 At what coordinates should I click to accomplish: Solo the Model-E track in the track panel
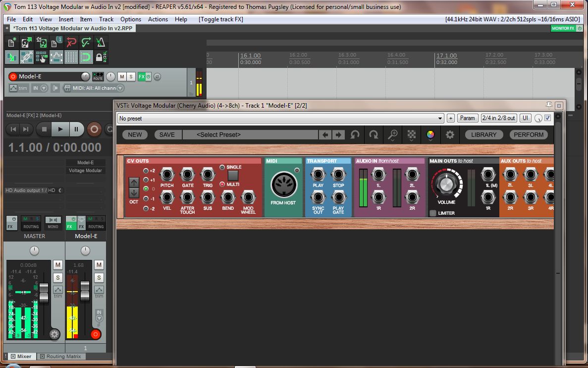(131, 76)
